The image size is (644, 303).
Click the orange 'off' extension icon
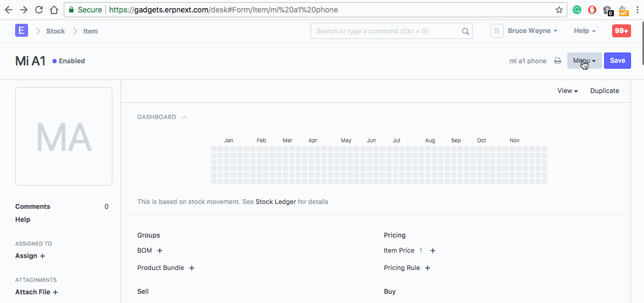(x=623, y=10)
